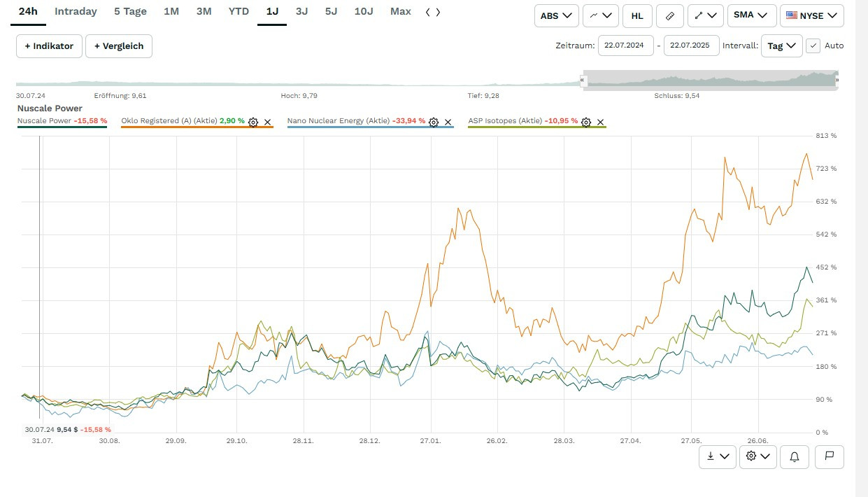
Task: Open settings gear for Nano Nuclear Energy
Action: point(434,122)
